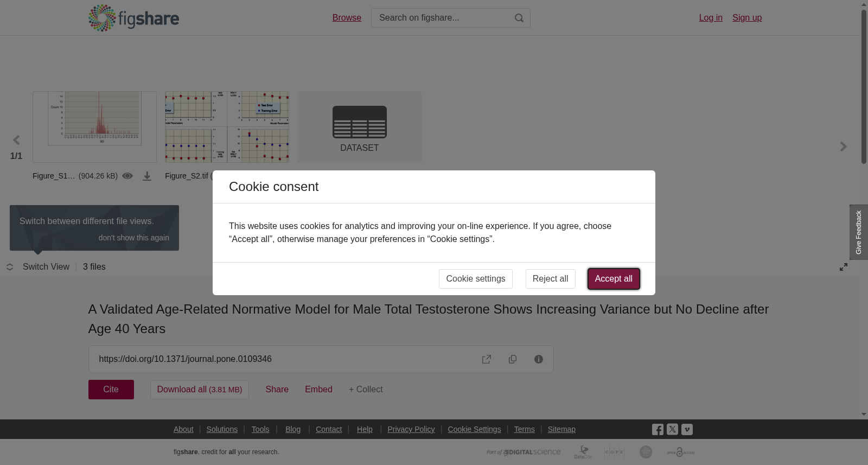The width and height of the screenshot is (868, 465).
Task: Show DOI info icon
Action: point(539,359)
